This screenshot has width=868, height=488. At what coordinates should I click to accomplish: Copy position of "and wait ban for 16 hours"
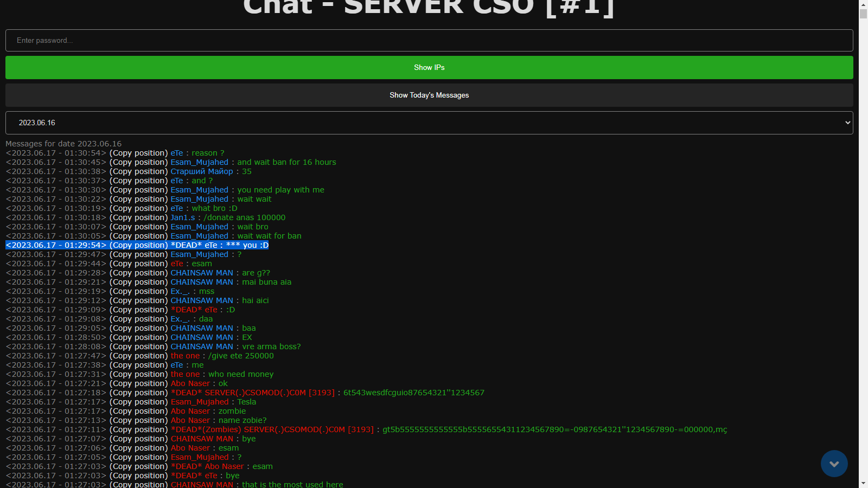coord(138,163)
